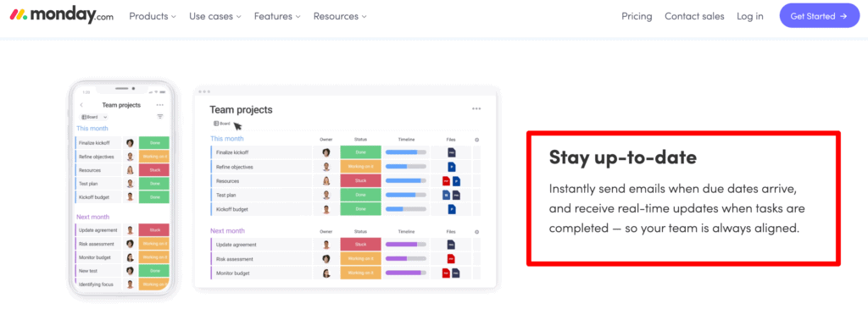Expand the Products dropdown menu
Image resolution: width=868 pixels, height=320 pixels.
[x=153, y=16]
